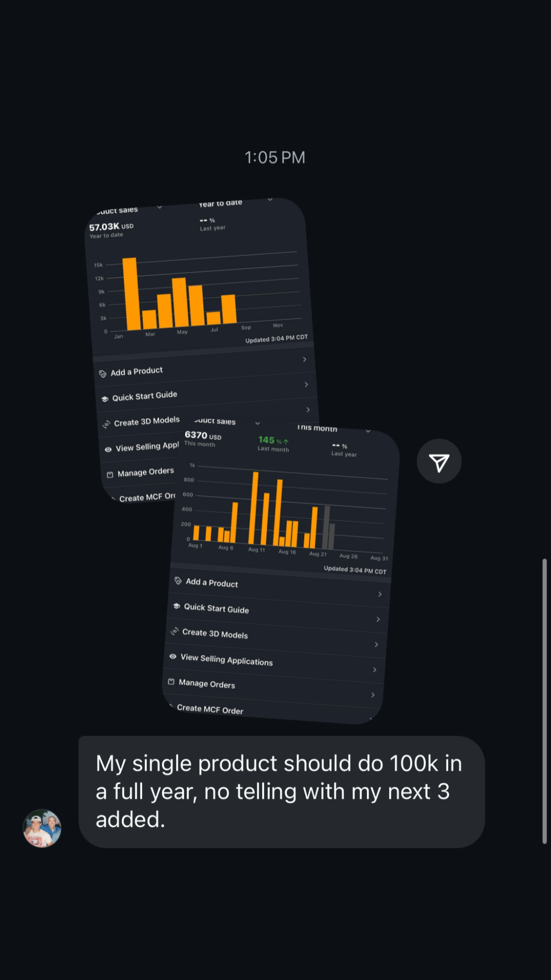This screenshot has height=980, width=551.
Task: Open Quick Start Guide in lower screenshot
Action: (278, 612)
